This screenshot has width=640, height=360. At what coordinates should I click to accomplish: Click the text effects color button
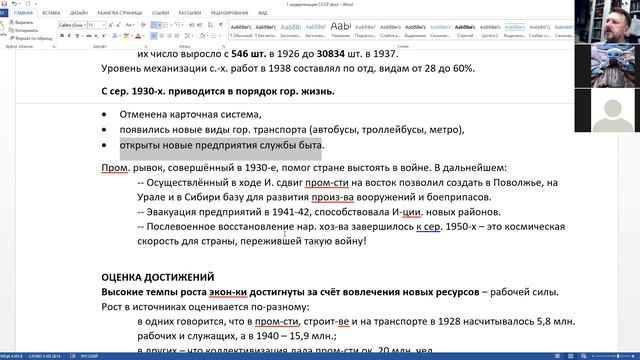point(115,36)
